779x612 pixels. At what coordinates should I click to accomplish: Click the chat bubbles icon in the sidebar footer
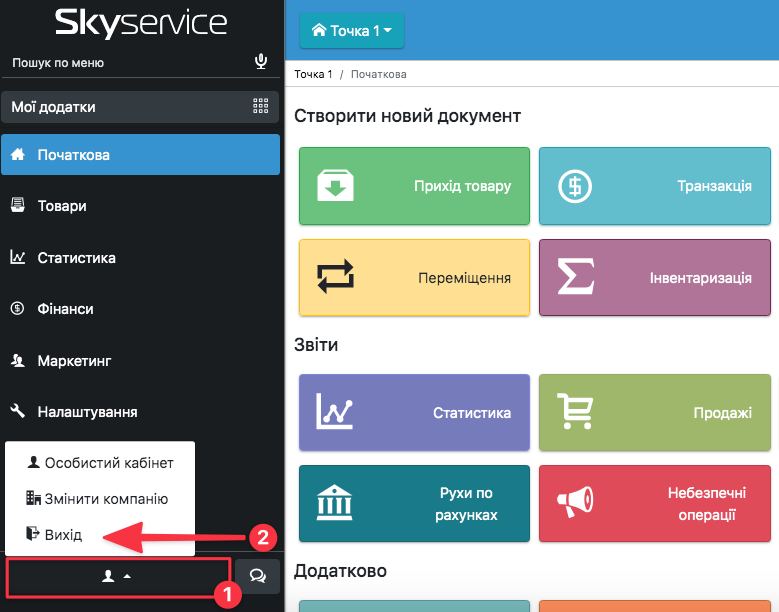point(258,576)
